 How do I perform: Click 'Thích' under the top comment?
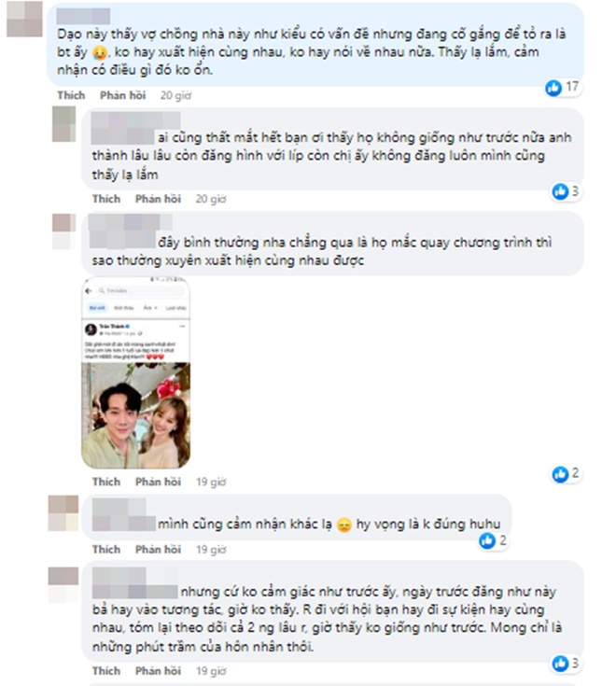click(71, 95)
